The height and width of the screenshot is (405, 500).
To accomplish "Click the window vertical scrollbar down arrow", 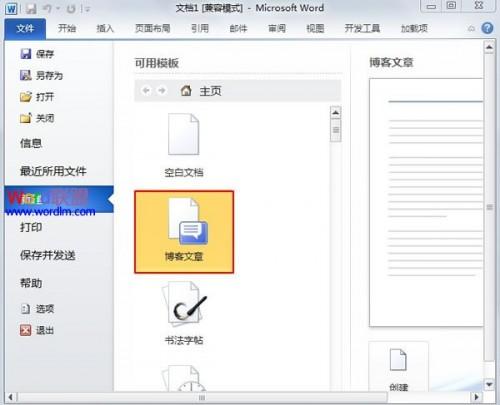I will pos(489,384).
